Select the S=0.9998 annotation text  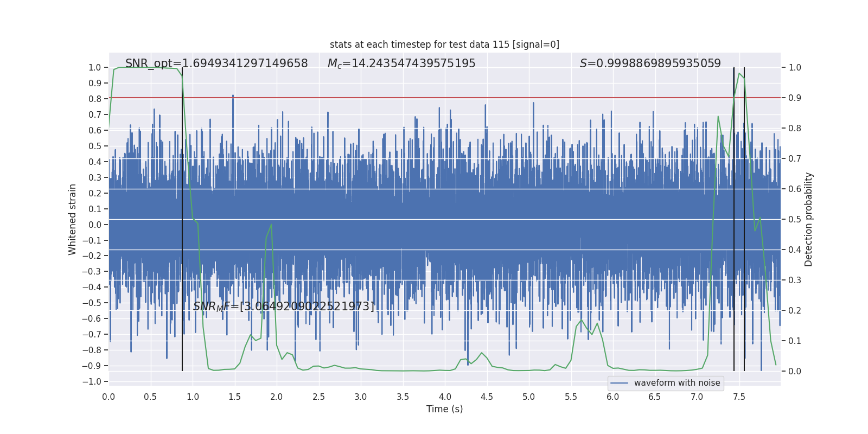650,63
